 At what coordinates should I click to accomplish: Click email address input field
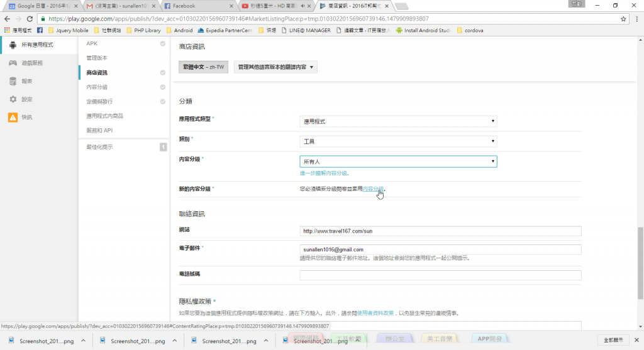(440, 249)
